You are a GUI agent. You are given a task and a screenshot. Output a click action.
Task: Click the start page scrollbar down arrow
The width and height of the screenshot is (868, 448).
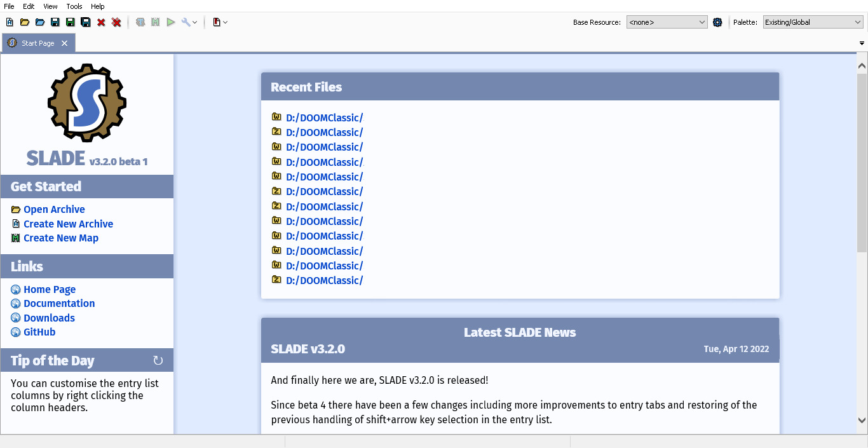[x=862, y=420]
